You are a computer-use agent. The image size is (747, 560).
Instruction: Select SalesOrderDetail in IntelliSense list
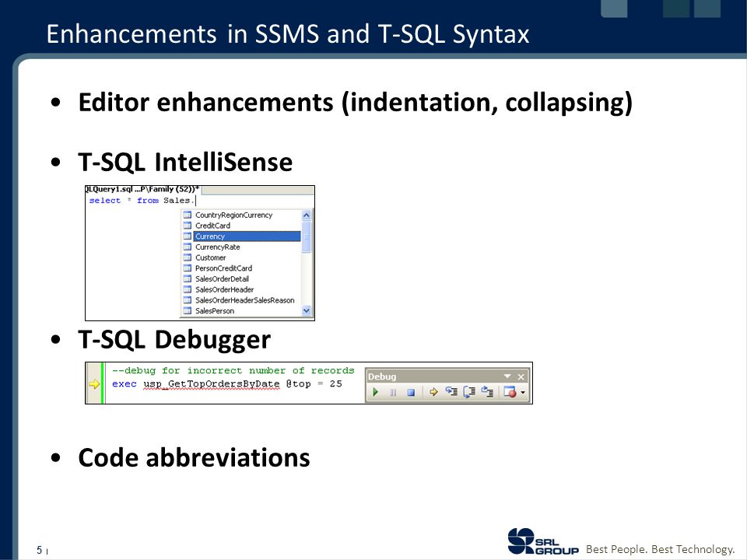point(222,279)
